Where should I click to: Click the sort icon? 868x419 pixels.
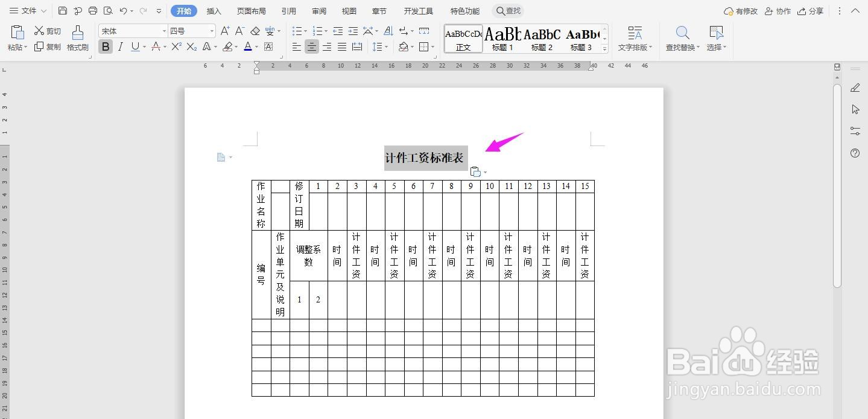click(x=388, y=31)
